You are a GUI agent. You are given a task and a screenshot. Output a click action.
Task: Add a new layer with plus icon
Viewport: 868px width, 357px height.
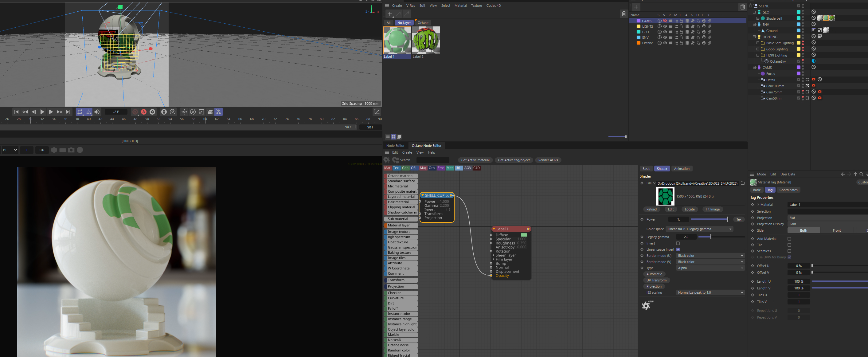coord(636,7)
